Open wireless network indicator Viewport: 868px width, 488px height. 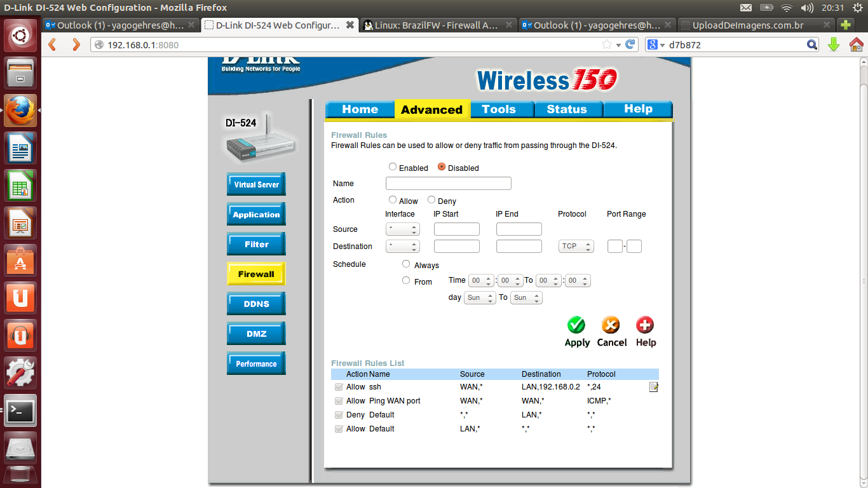coord(787,8)
